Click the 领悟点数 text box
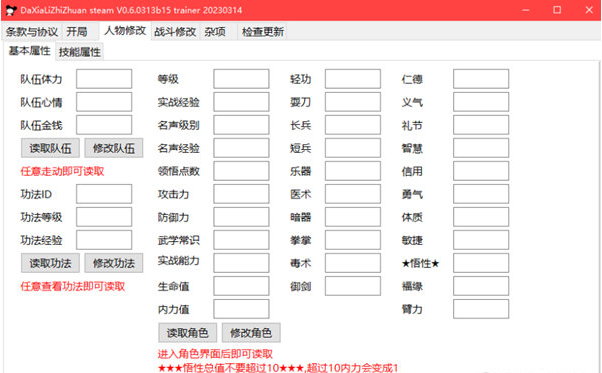 click(241, 171)
